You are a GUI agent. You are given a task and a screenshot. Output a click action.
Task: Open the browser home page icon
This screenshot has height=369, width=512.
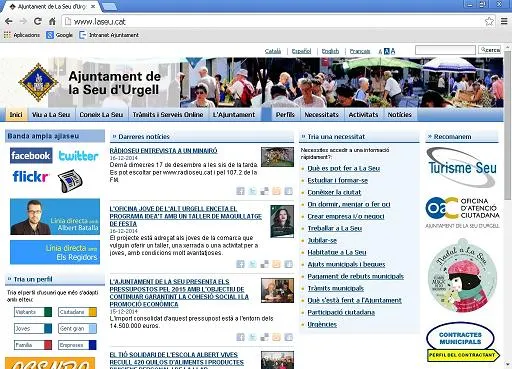click(52, 21)
